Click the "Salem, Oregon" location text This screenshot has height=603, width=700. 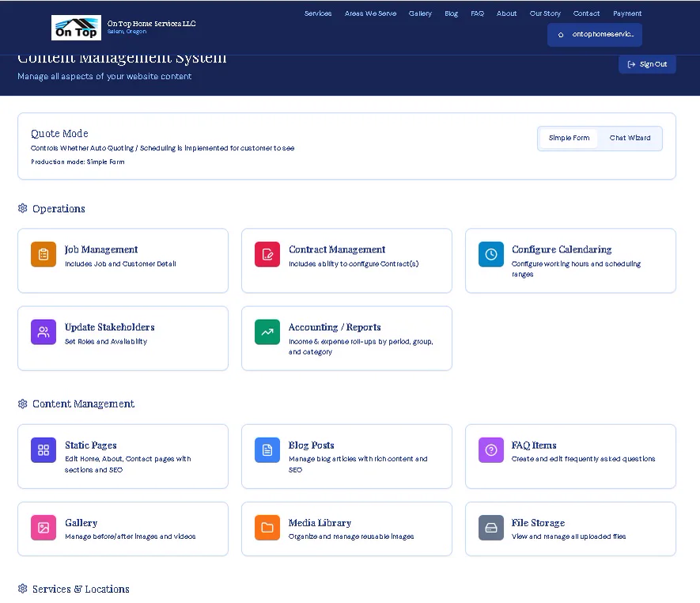(127, 32)
